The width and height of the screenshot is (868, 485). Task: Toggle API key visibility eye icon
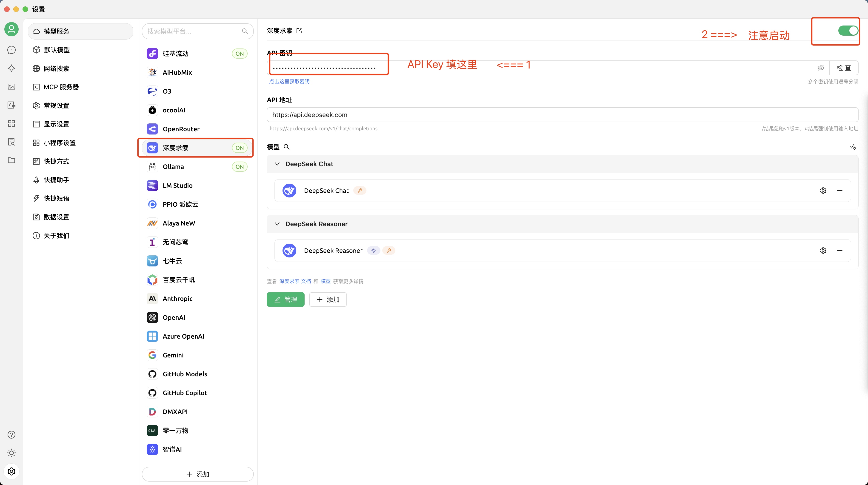point(821,68)
